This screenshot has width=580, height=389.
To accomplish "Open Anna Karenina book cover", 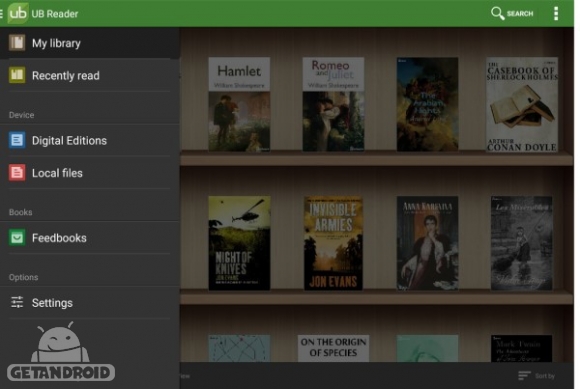I will 427,243.
